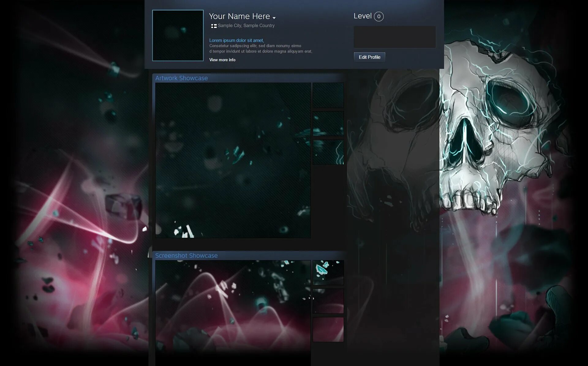This screenshot has height=366, width=588.
Task: Click the profile avatar image
Action: (x=178, y=35)
